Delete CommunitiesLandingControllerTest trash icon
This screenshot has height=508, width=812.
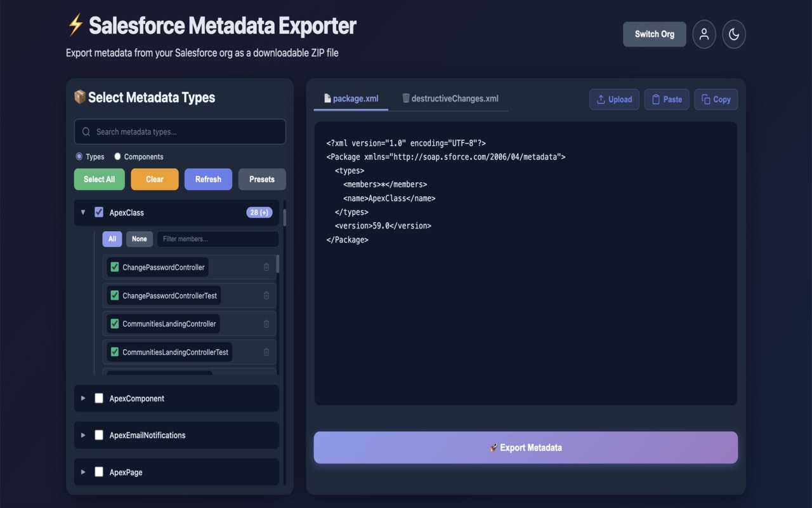[266, 352]
